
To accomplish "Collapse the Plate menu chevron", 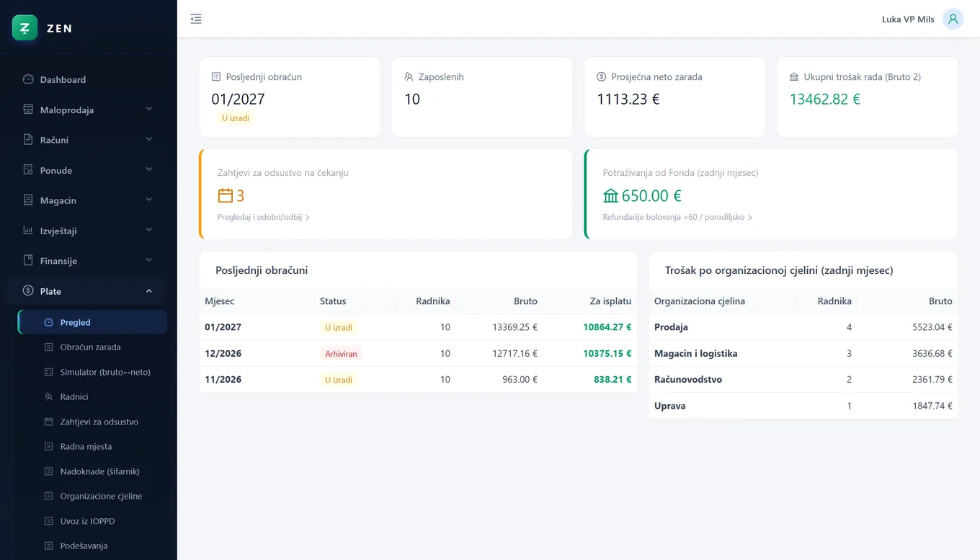I will pos(149,291).
